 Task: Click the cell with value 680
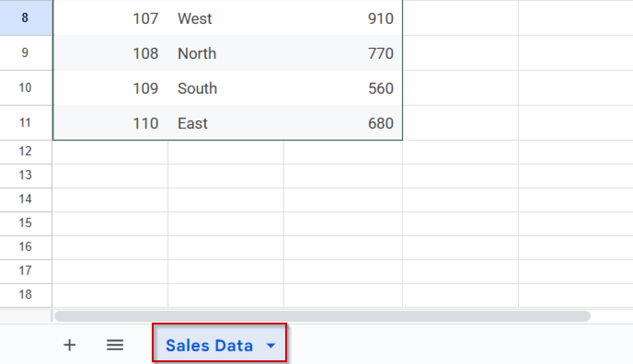(342, 123)
